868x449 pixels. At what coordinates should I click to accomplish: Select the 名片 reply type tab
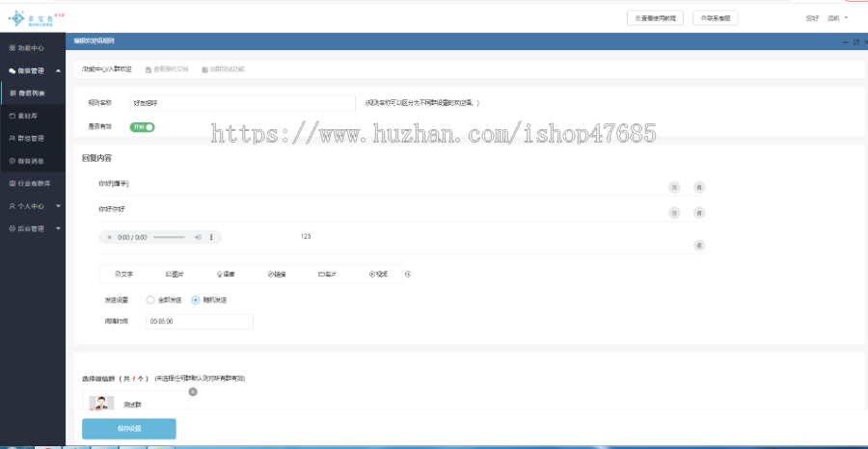coord(328,275)
